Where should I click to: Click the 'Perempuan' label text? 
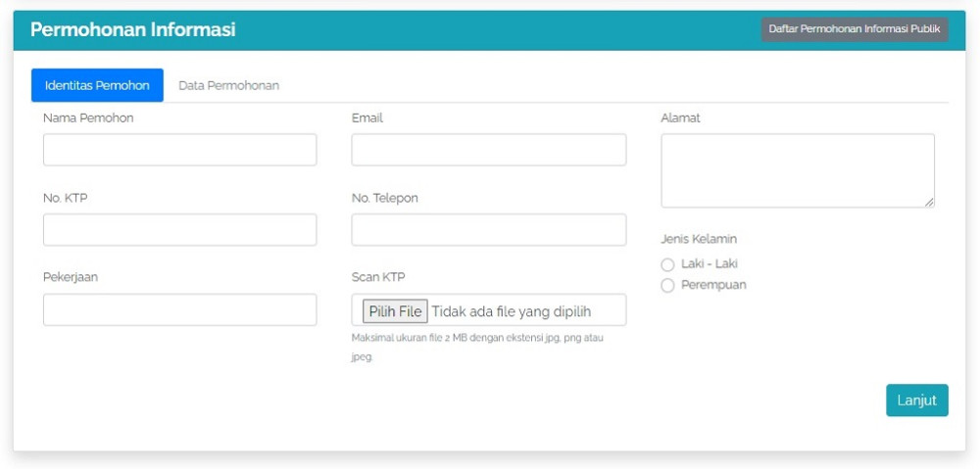[x=713, y=285]
